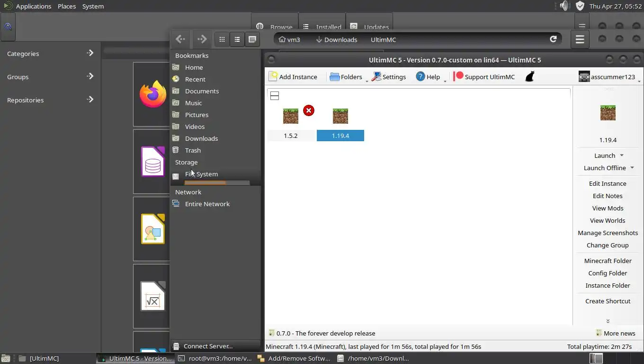644x364 pixels.
Task: Go back in file manager
Action: click(180, 39)
